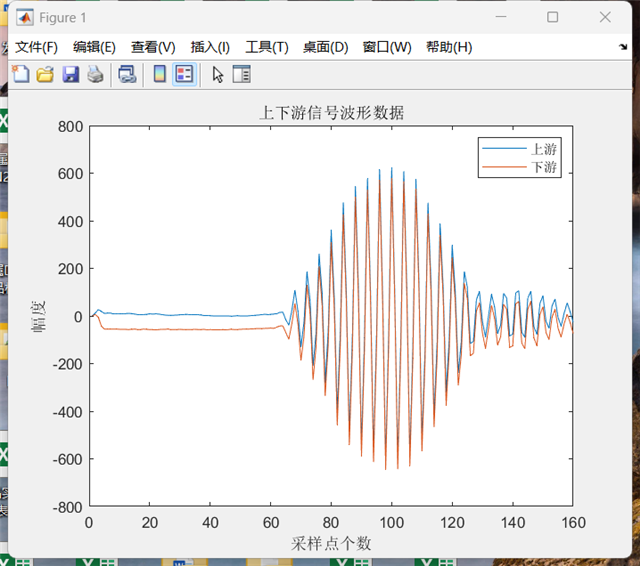Activate the Edit Plot arrow tool

point(218,75)
